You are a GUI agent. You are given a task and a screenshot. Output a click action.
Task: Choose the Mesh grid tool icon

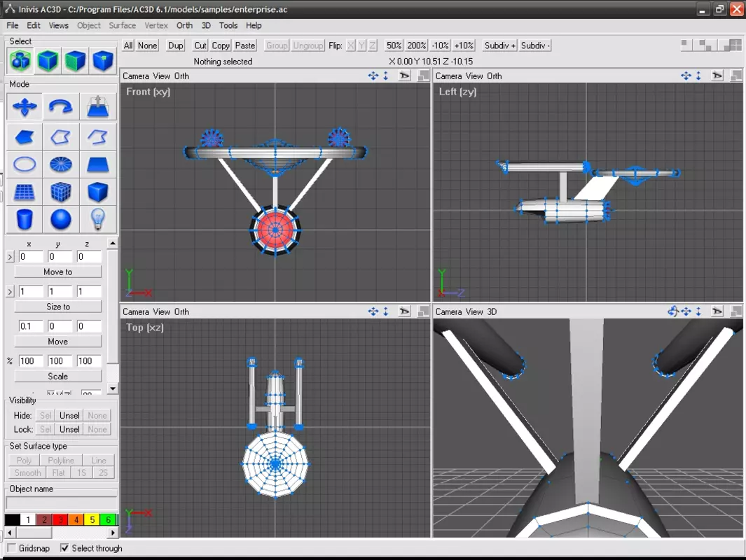coord(25,192)
